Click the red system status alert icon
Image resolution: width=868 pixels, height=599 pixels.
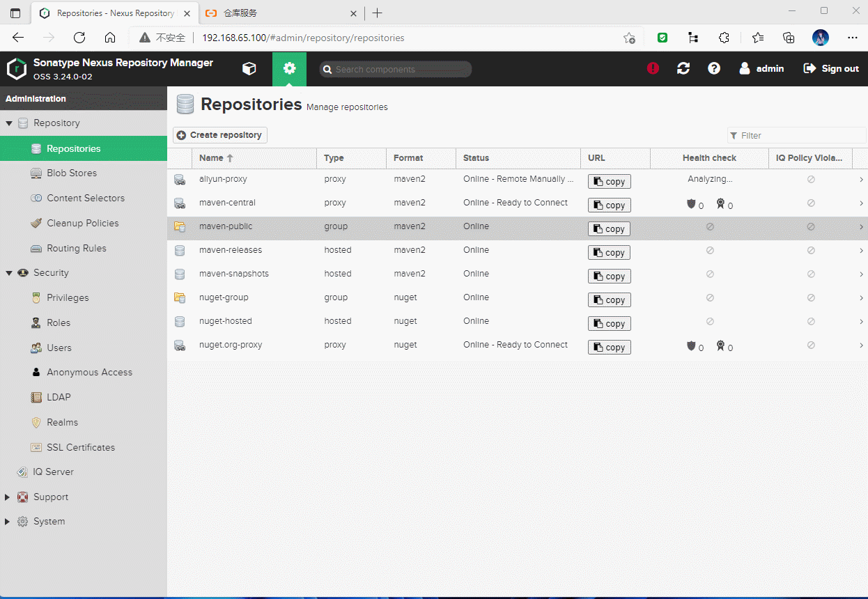pyautogui.click(x=653, y=68)
